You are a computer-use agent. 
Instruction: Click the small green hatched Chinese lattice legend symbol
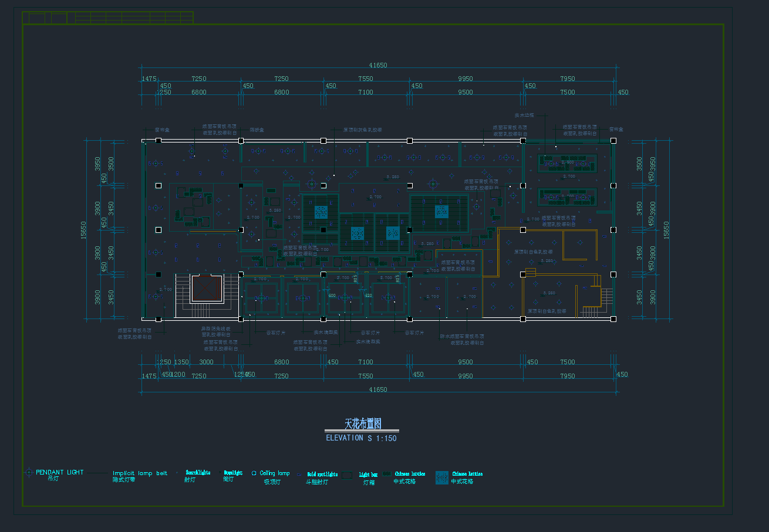[x=386, y=473]
